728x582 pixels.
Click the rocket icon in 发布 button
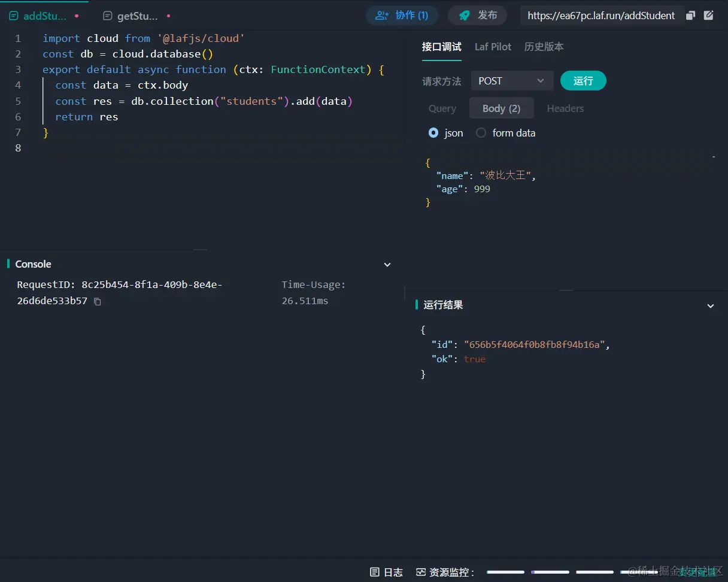point(465,16)
